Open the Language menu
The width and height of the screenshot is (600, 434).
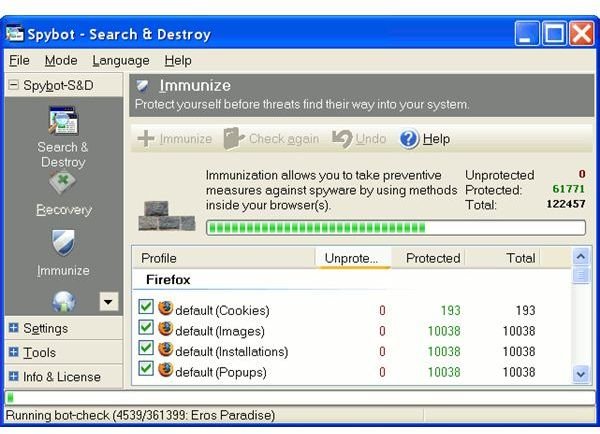click(121, 60)
